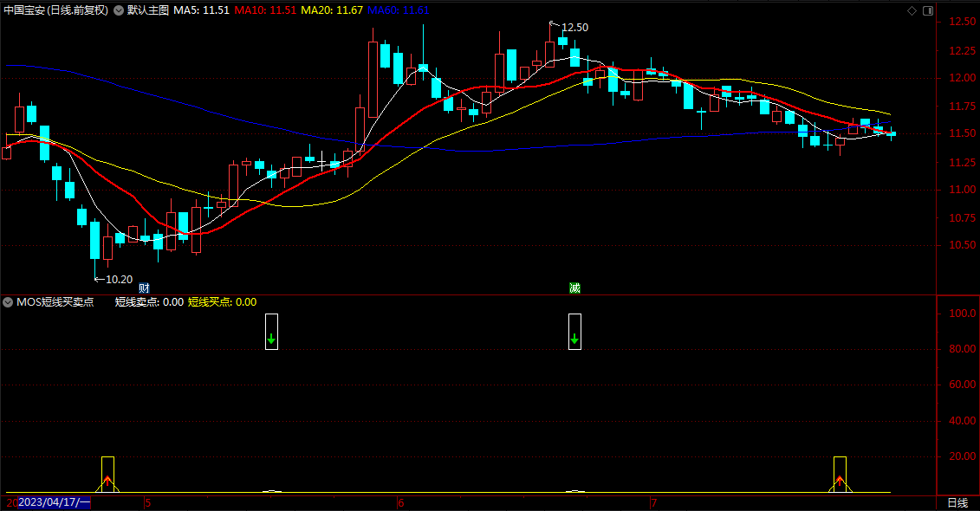Click the 10.20 low price annotation
This screenshot has width=980, height=511.
point(119,280)
